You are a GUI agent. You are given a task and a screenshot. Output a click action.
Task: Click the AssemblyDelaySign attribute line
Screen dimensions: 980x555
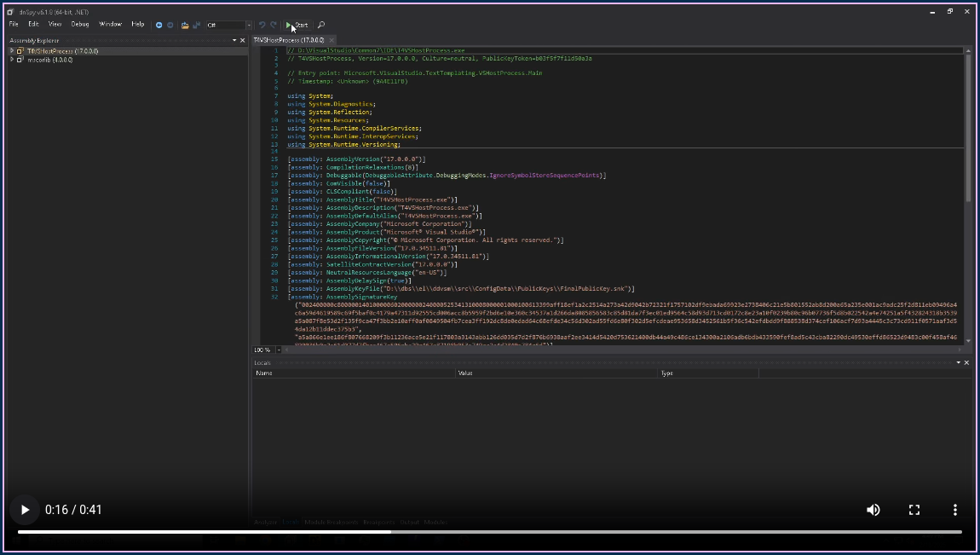(349, 280)
